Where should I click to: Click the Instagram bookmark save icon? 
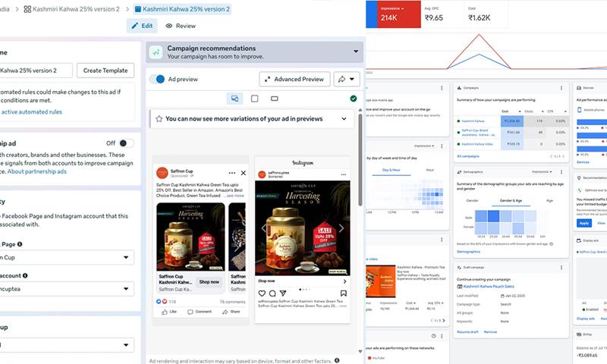point(344,293)
